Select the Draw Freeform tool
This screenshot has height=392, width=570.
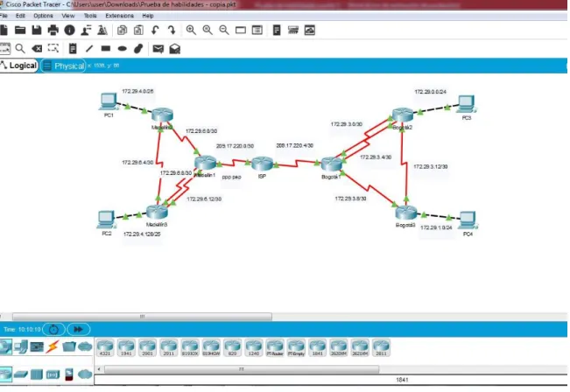tap(138, 48)
